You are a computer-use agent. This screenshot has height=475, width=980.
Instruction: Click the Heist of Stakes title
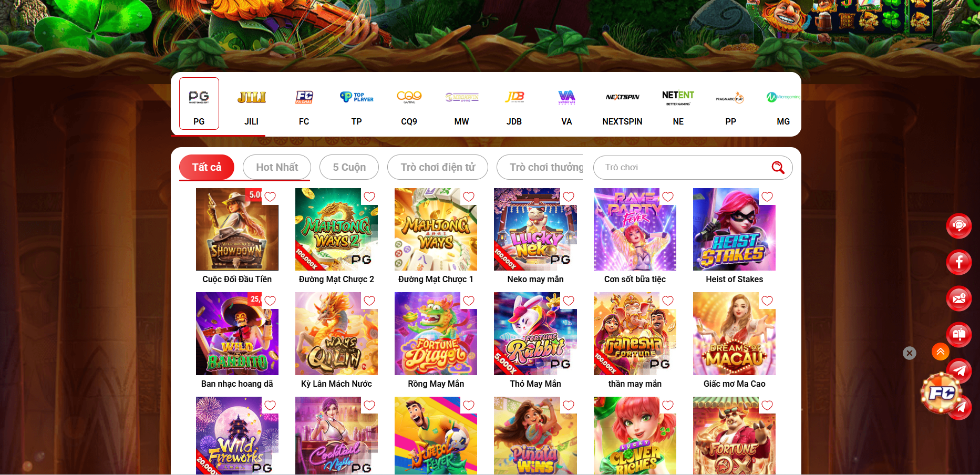tap(734, 280)
